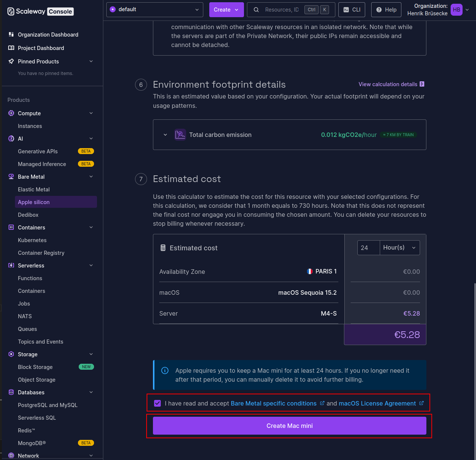Collapse the Serverless section chevron
Screen dimensions: 476x460
coord(91,265)
